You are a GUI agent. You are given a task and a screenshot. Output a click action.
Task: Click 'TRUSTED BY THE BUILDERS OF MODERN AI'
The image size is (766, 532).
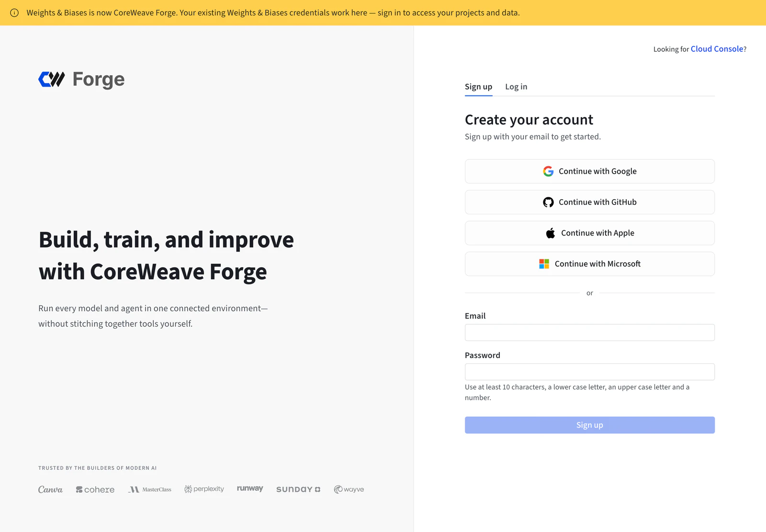(x=98, y=468)
